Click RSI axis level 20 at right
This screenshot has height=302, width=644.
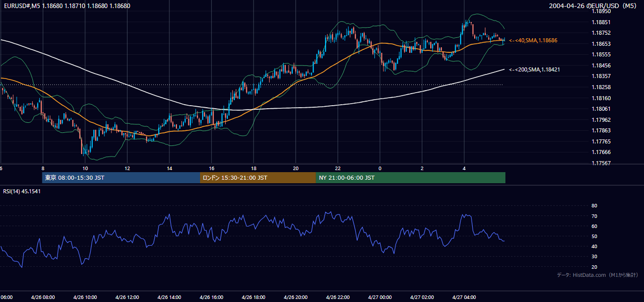point(594,267)
